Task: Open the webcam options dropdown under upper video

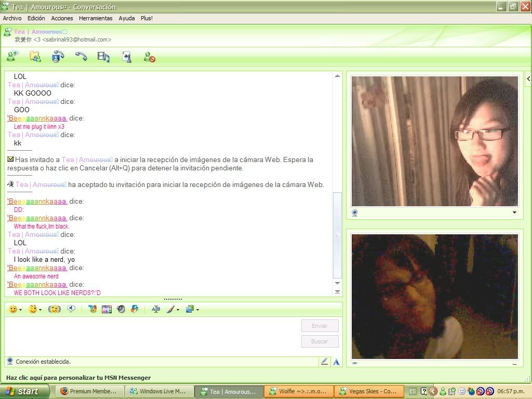Action: 514,212
